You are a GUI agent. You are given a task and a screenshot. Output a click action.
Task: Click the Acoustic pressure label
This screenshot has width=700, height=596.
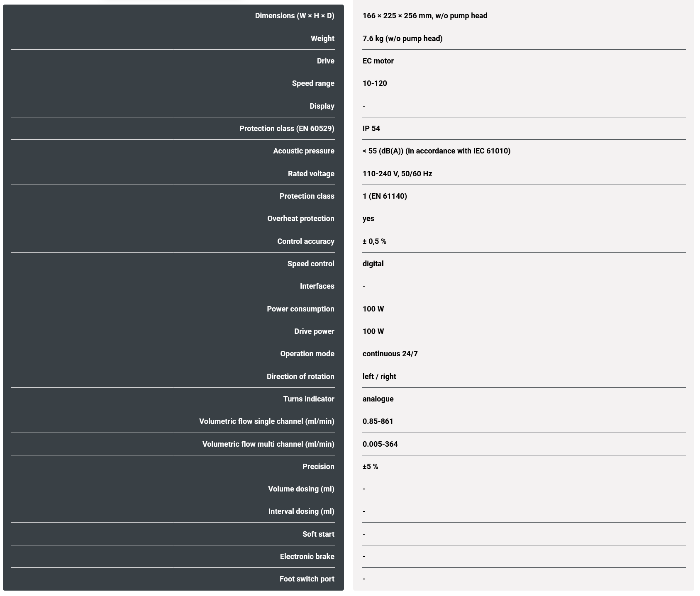(x=303, y=151)
